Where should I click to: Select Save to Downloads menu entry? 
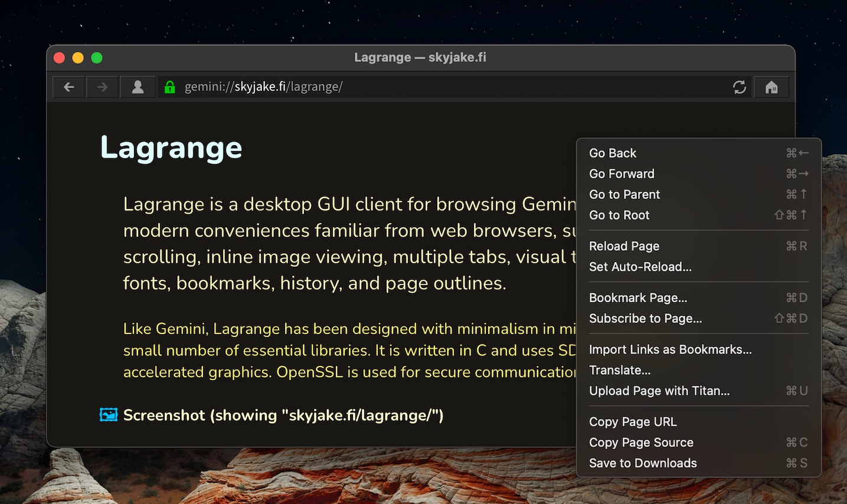[x=699, y=463]
